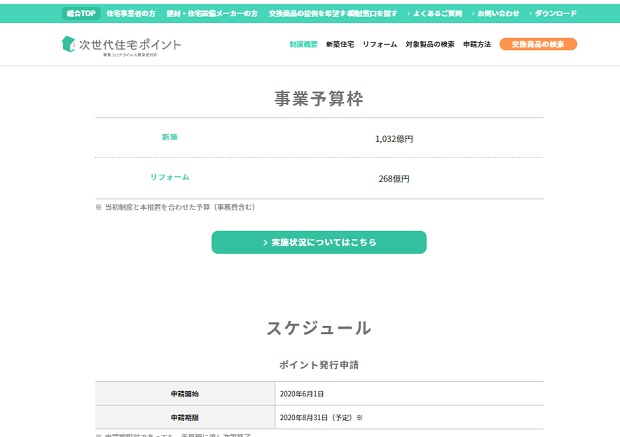Open 申請方法 menu item
This screenshot has height=437, width=620.
click(477, 45)
